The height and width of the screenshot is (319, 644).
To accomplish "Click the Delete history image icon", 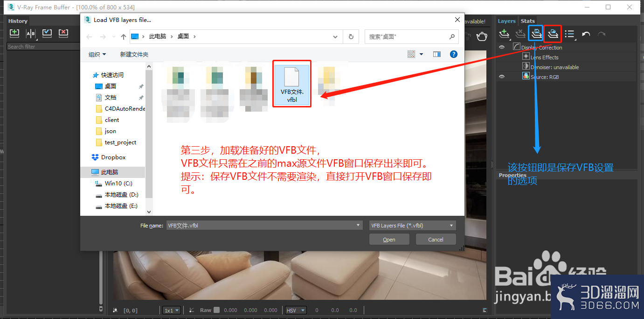I will pos(63,33).
